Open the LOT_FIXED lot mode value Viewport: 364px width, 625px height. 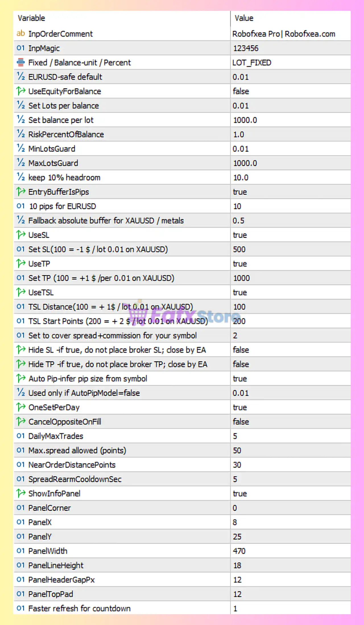point(252,63)
